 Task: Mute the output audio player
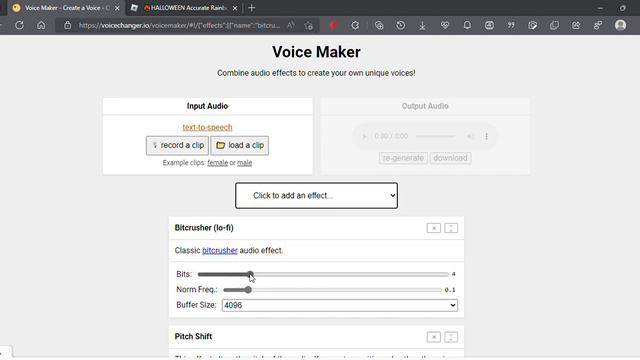[470, 136]
